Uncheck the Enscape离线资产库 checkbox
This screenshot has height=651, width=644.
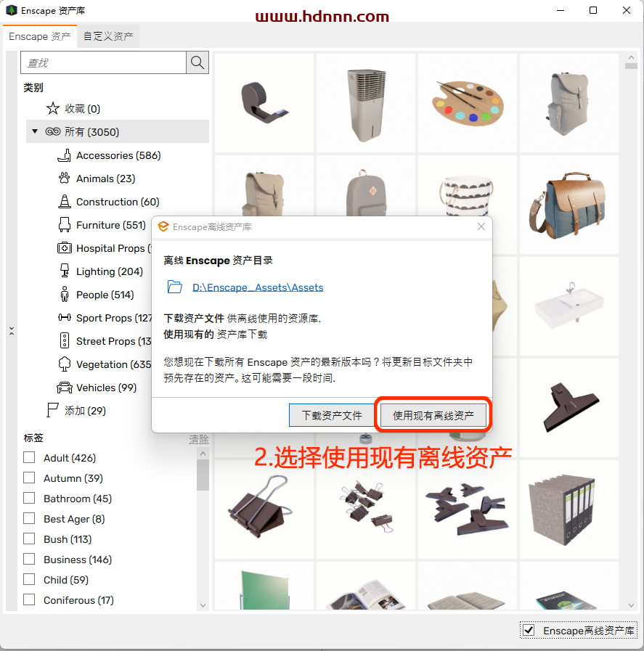click(529, 630)
